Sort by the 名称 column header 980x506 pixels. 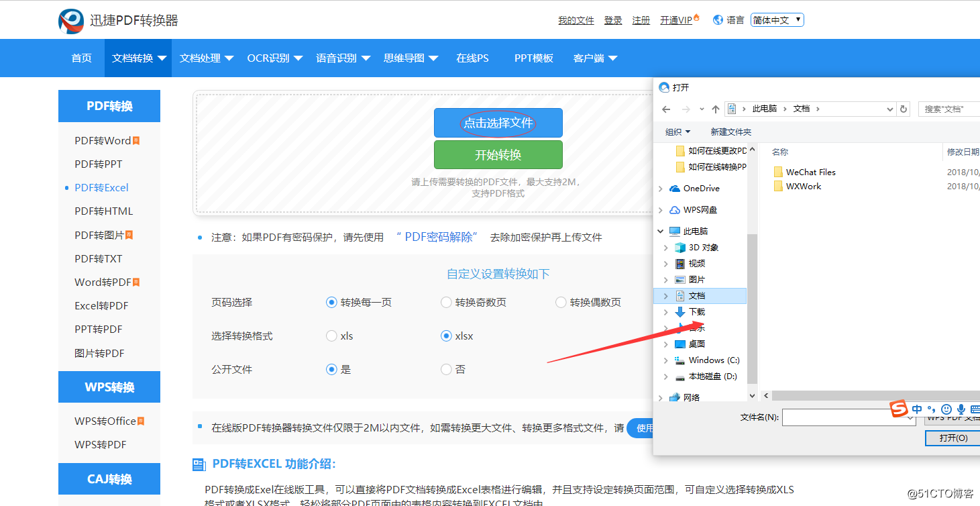780,152
